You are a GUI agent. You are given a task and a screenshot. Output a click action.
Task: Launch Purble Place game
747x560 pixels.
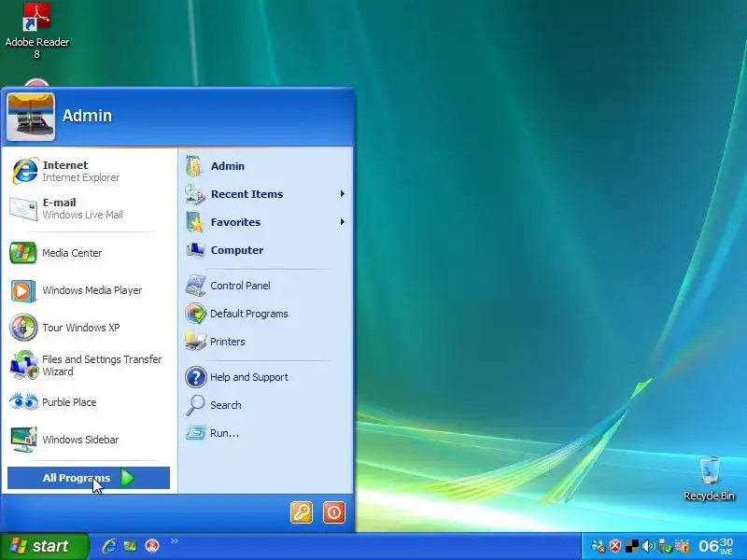(89, 402)
